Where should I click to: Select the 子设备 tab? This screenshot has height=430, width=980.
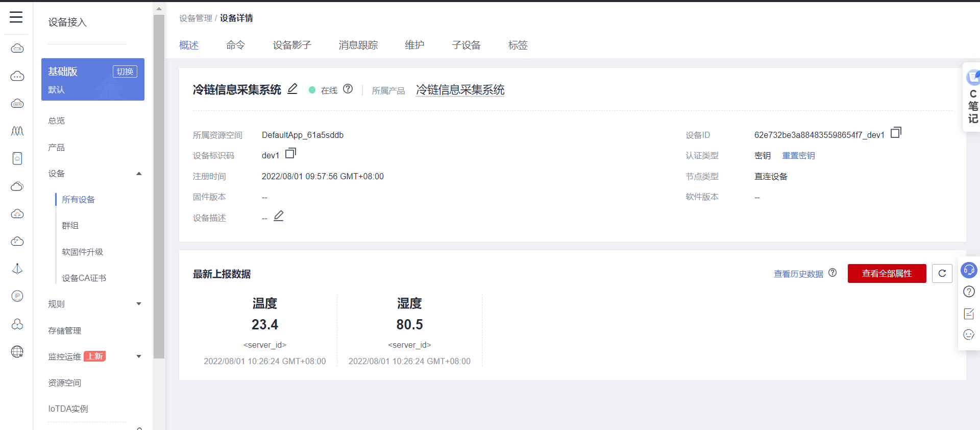[467, 45]
